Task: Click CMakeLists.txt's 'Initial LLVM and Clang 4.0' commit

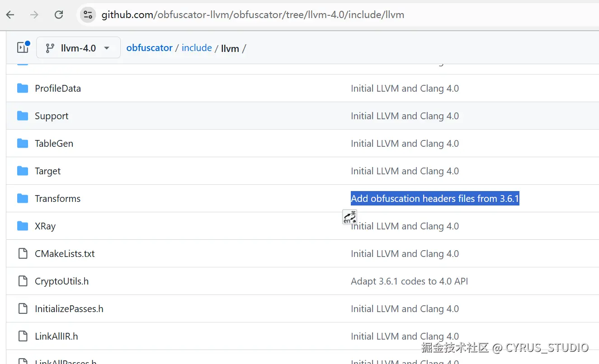Action: [405, 254]
